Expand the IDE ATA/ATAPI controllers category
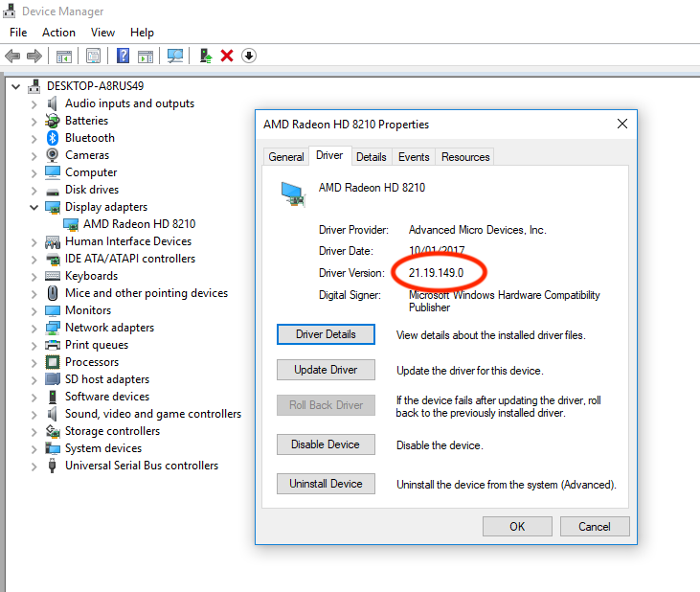 click(x=34, y=259)
